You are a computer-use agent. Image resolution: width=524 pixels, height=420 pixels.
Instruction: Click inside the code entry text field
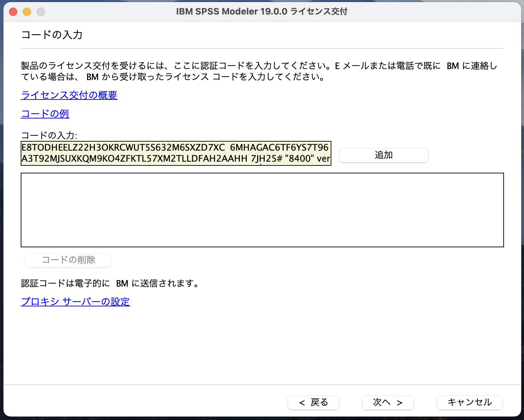[176, 153]
